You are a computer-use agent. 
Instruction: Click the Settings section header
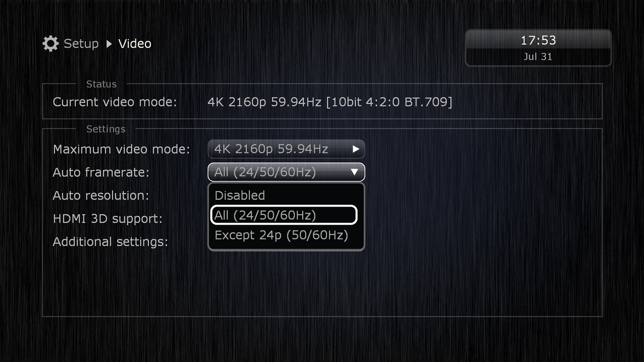coord(106,129)
